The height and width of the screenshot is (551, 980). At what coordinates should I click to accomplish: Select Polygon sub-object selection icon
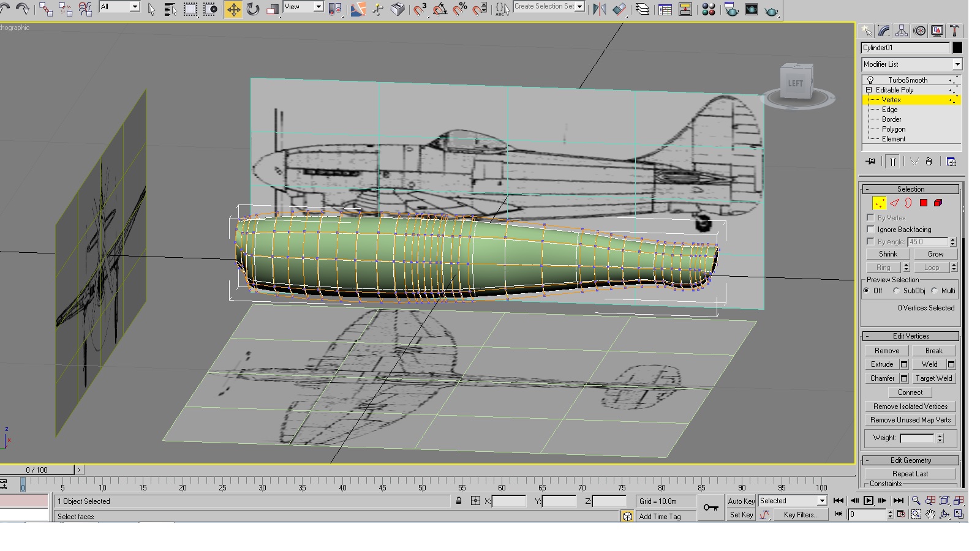[x=923, y=203]
